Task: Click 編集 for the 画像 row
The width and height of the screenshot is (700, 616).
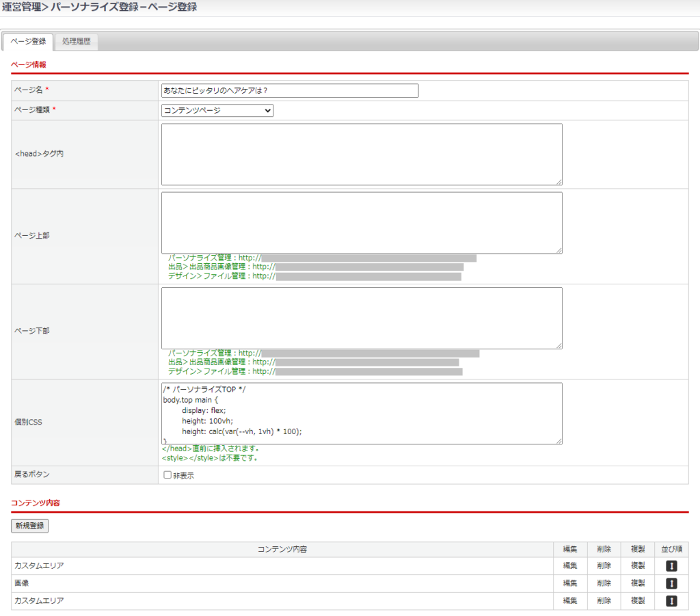Action: 570,583
